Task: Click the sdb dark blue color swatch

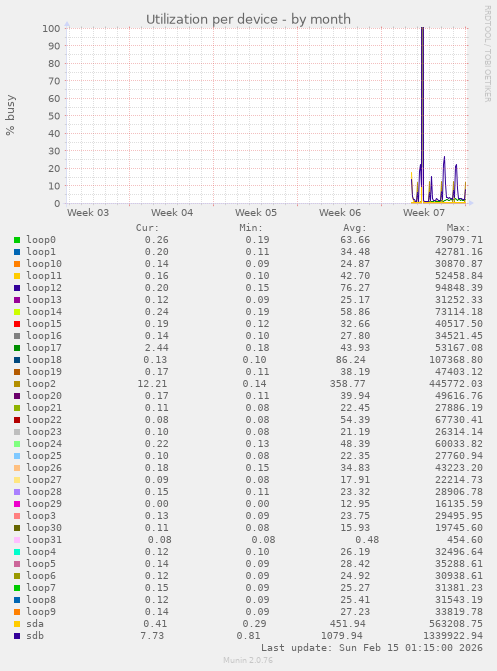Action: (x=17, y=636)
